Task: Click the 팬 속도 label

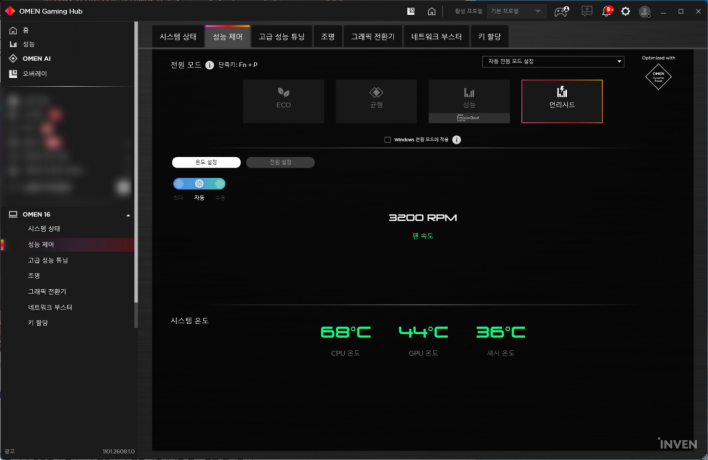Action: click(423, 236)
